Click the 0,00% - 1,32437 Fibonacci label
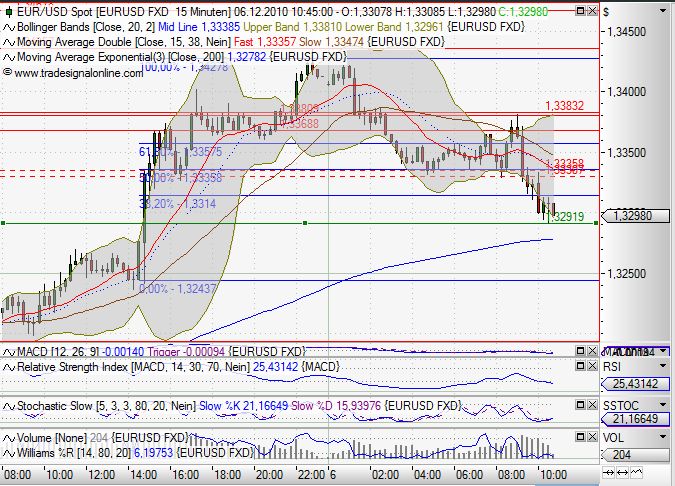Image resolution: width=675 pixels, height=486 pixels. pos(178,288)
